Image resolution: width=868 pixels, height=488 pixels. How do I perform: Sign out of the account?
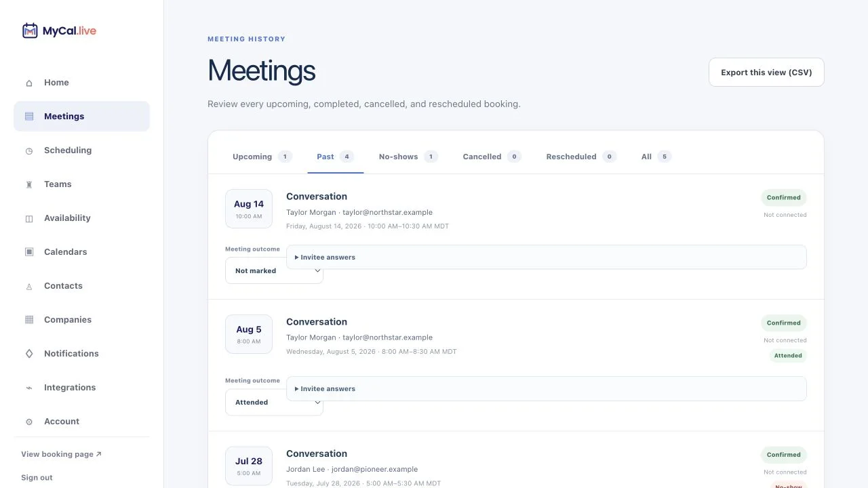tap(37, 478)
